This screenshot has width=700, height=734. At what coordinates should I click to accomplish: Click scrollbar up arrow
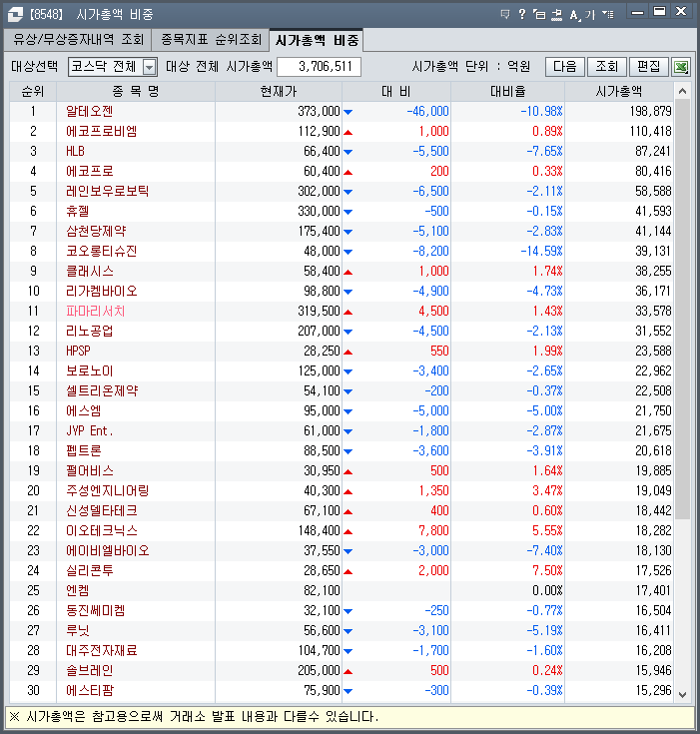pos(682,91)
